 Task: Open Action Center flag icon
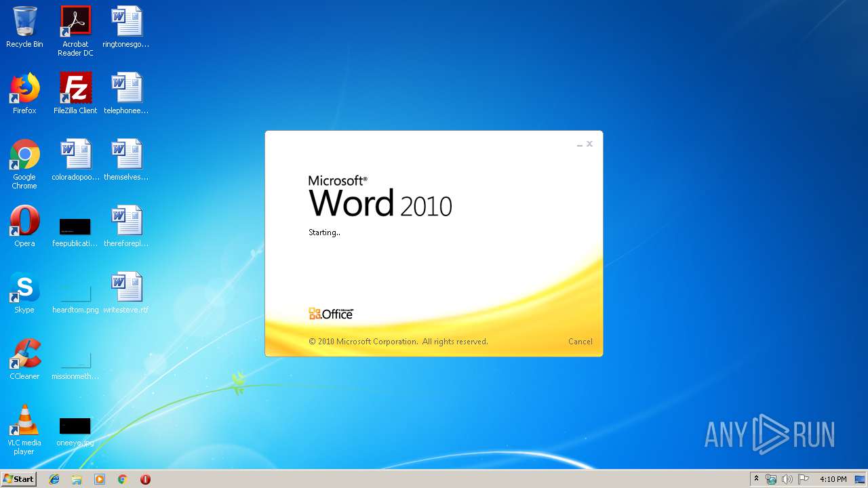coord(804,479)
